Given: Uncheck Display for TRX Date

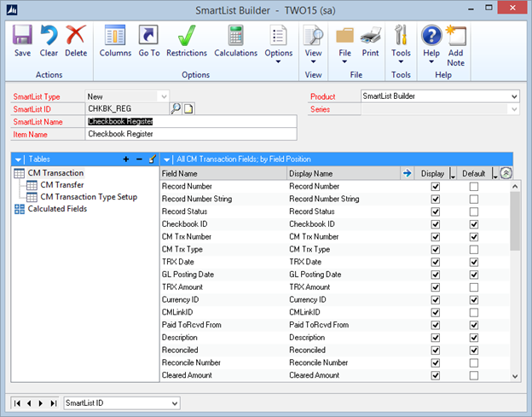Looking at the screenshot, I should pyautogui.click(x=436, y=262).
